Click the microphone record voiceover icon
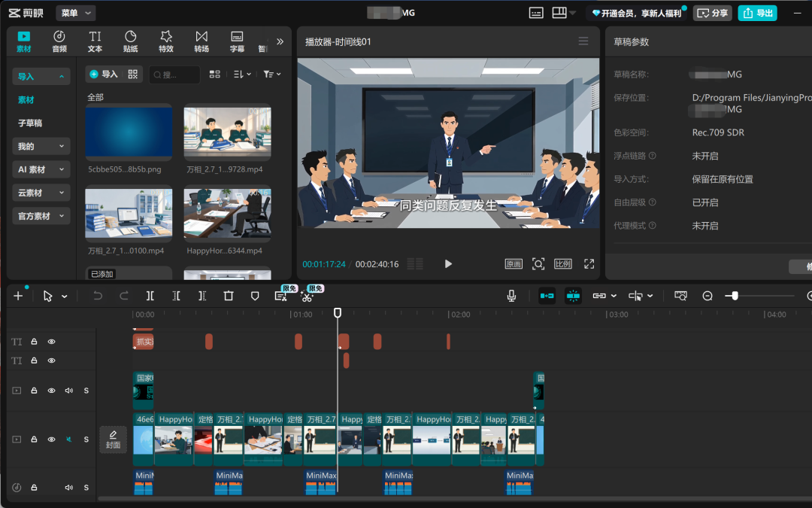The image size is (812, 508). [x=512, y=296]
